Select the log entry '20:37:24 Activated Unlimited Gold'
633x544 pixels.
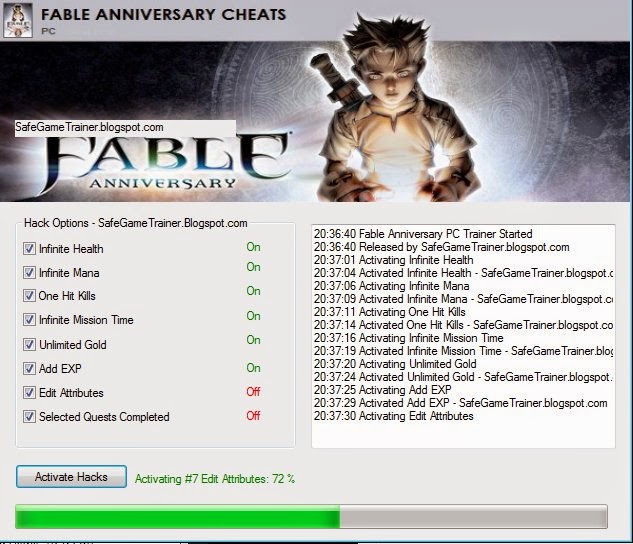[463, 377]
